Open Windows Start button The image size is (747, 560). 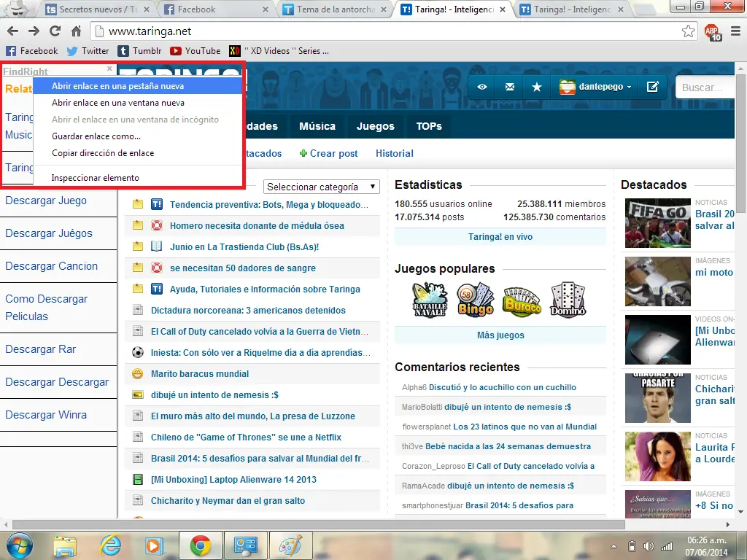pos(20,545)
